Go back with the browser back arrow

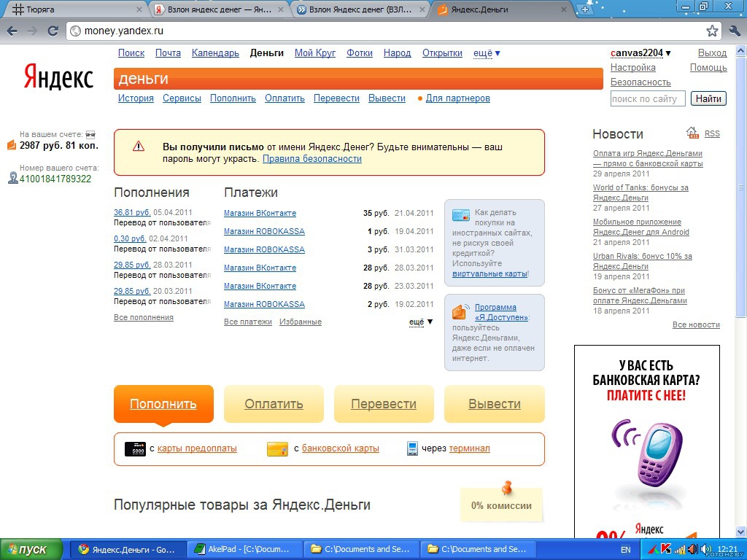[x=12, y=31]
